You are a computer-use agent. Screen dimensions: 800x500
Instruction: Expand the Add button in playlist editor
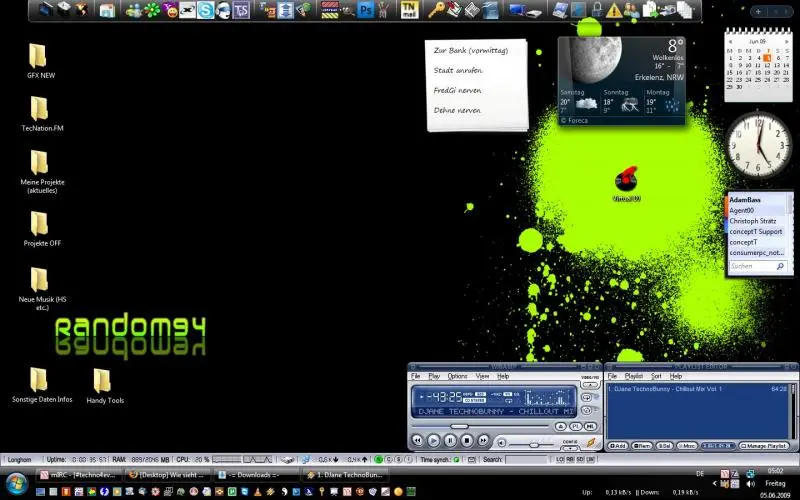(x=618, y=445)
